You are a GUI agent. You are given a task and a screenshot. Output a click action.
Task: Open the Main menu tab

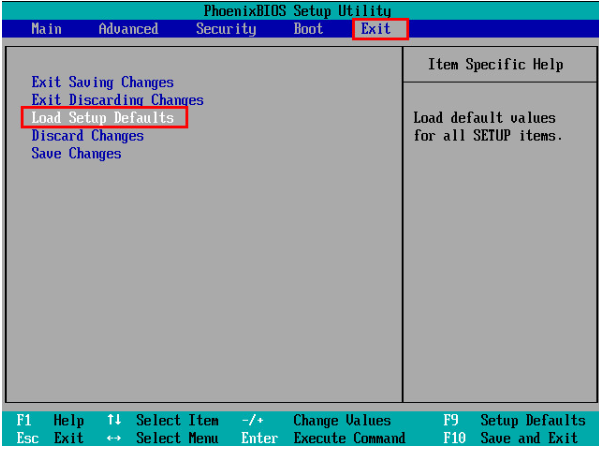[x=46, y=29]
